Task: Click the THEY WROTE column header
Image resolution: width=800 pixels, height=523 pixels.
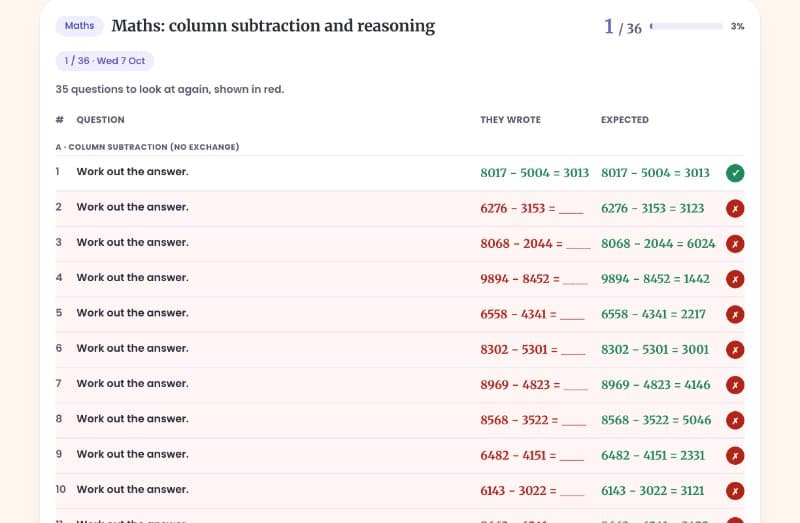Action: pyautogui.click(x=510, y=120)
